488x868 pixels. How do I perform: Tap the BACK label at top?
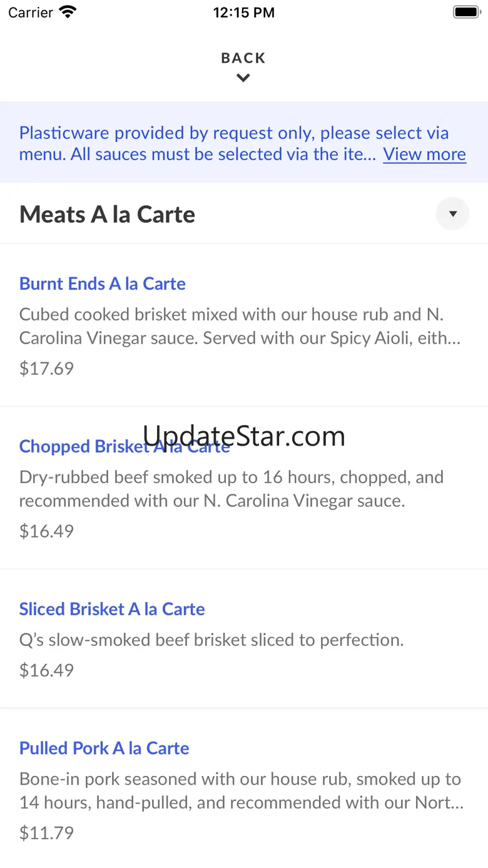pyautogui.click(x=243, y=58)
